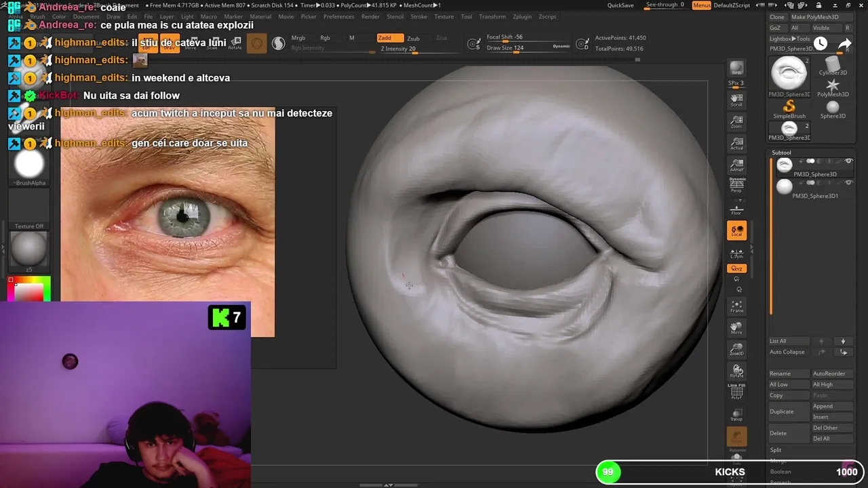Click the top-shelf Rotate mode icon
The width and height of the screenshot is (868, 488).
[235, 43]
